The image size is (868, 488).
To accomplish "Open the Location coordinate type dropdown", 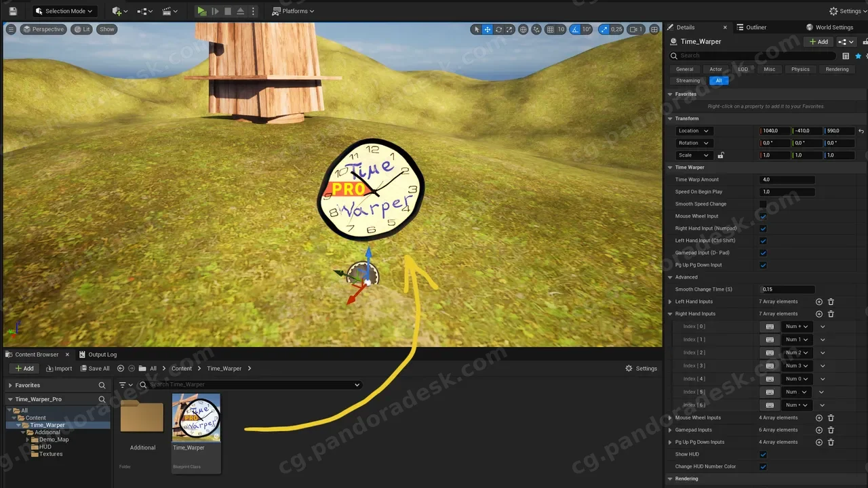I will tap(693, 131).
